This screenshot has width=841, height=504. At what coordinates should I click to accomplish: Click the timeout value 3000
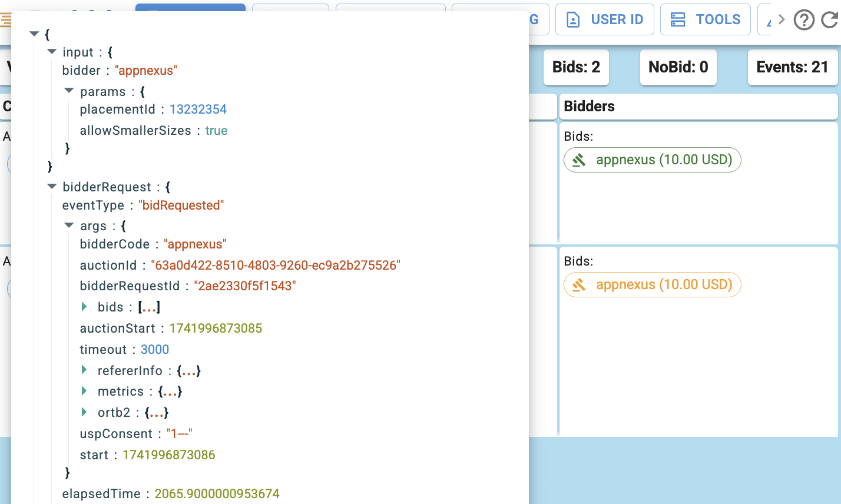coord(155,350)
